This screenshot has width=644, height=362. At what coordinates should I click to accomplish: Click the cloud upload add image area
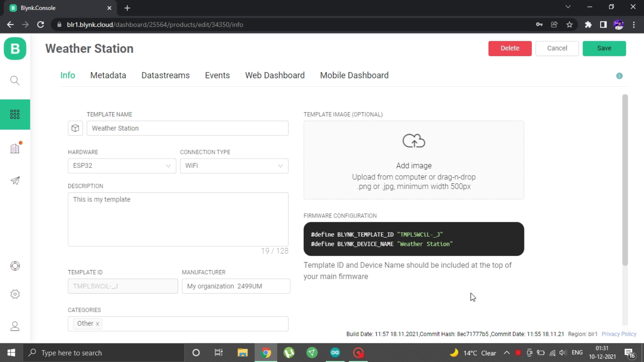tap(414, 160)
